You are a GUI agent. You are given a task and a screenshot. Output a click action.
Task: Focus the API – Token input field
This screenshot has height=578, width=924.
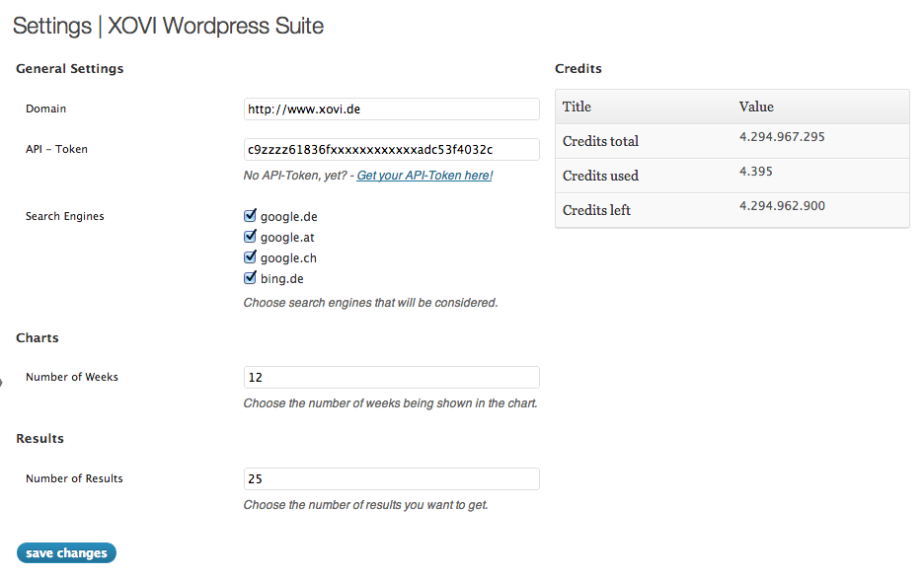pos(391,150)
